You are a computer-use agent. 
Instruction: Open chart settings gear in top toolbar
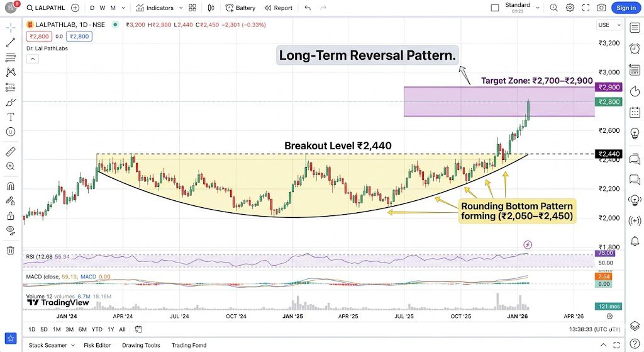pos(570,8)
